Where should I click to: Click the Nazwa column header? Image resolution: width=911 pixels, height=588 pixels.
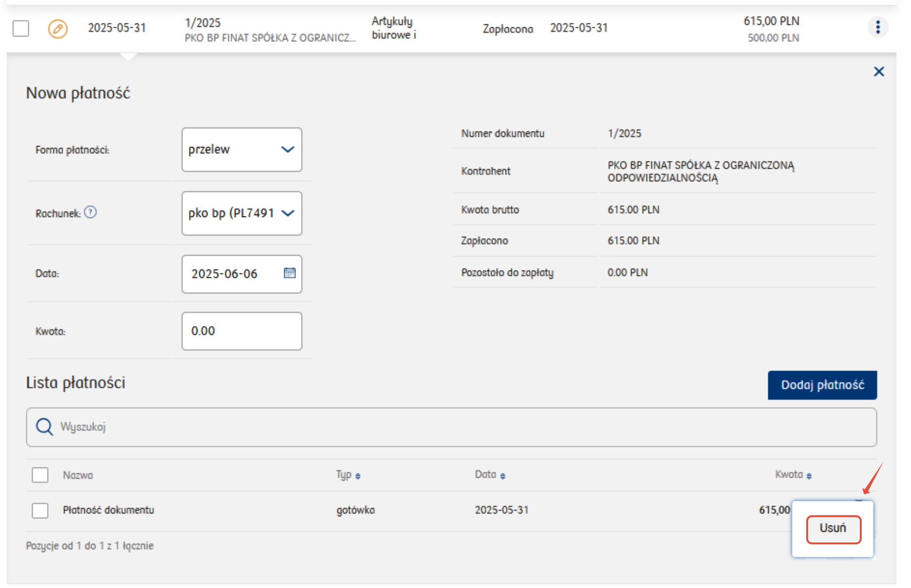click(78, 475)
